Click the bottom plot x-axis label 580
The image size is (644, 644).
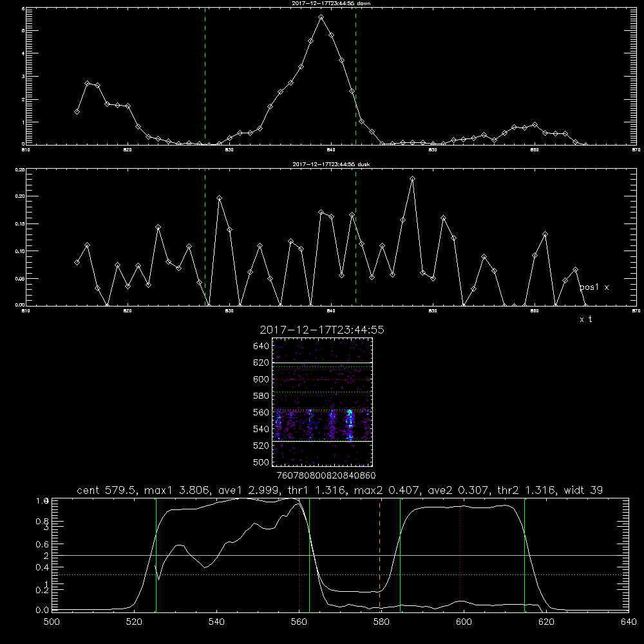[381, 622]
